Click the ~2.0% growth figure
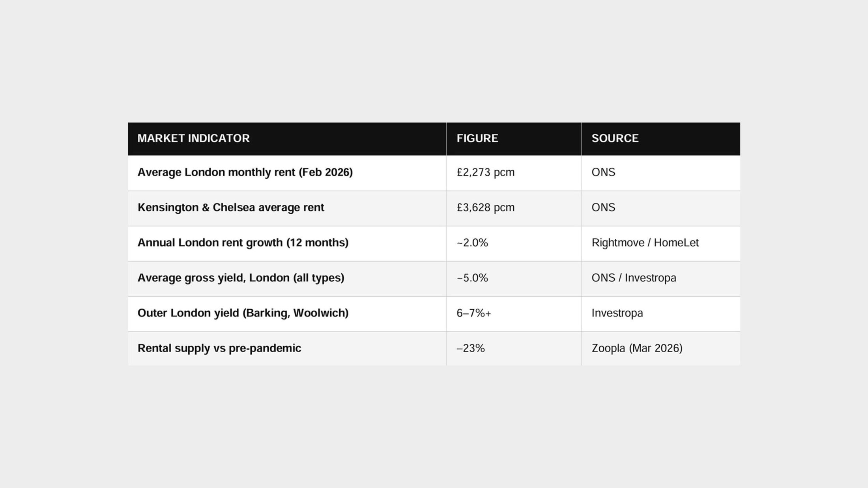This screenshot has height=488, width=868. pyautogui.click(x=472, y=243)
